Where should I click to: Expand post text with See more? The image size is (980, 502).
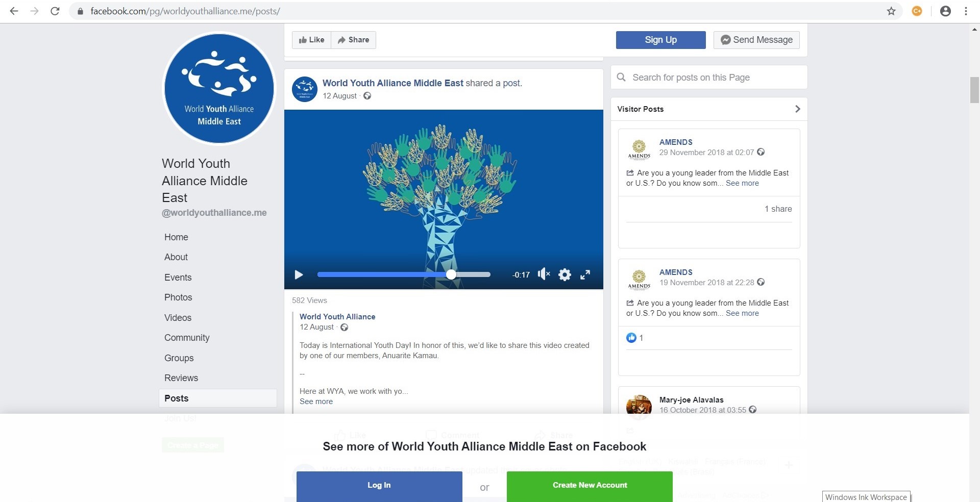click(x=316, y=401)
